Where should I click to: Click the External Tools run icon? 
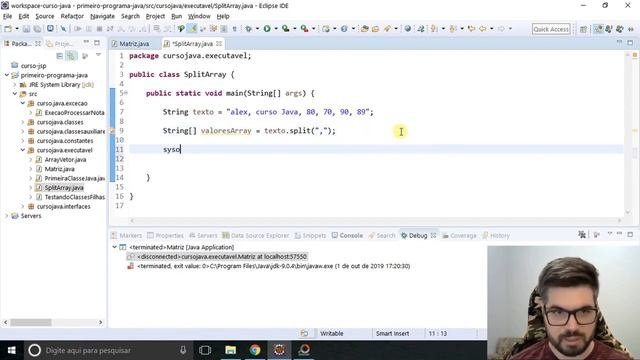pos(304,29)
